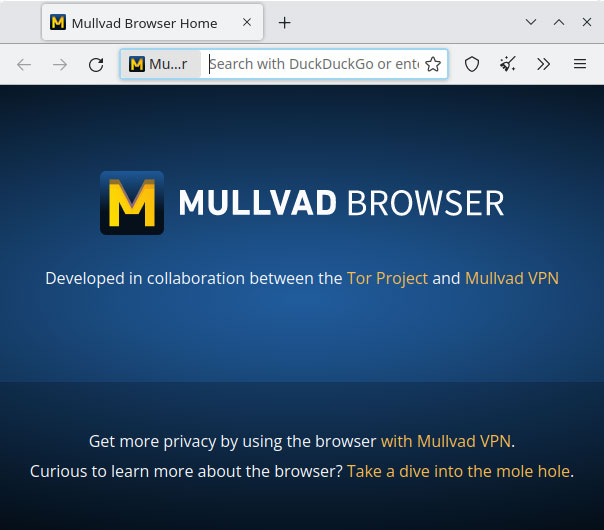Image resolution: width=604 pixels, height=530 pixels.
Task: Focus the DuckDuckGo search address field
Action: 312,64
